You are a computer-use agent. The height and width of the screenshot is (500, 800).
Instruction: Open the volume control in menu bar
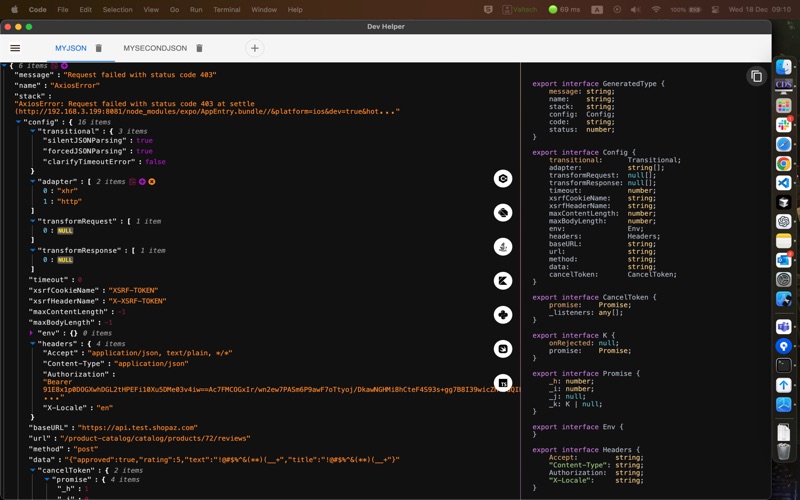635,9
